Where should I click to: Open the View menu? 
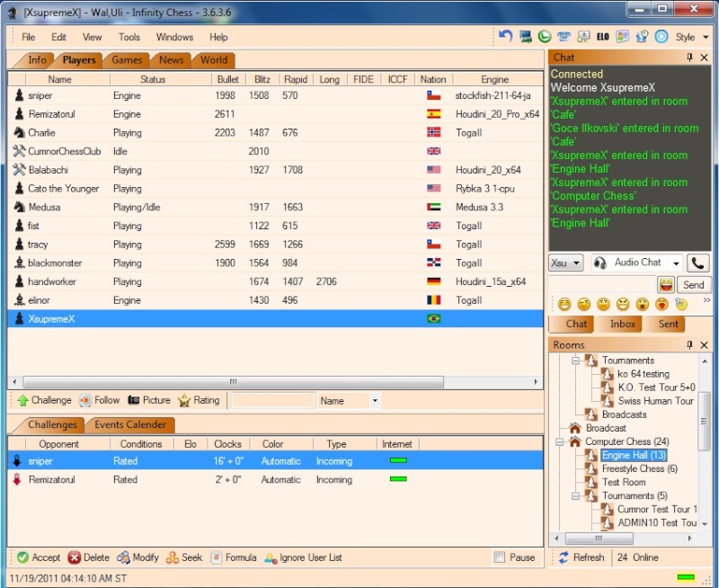[93, 37]
